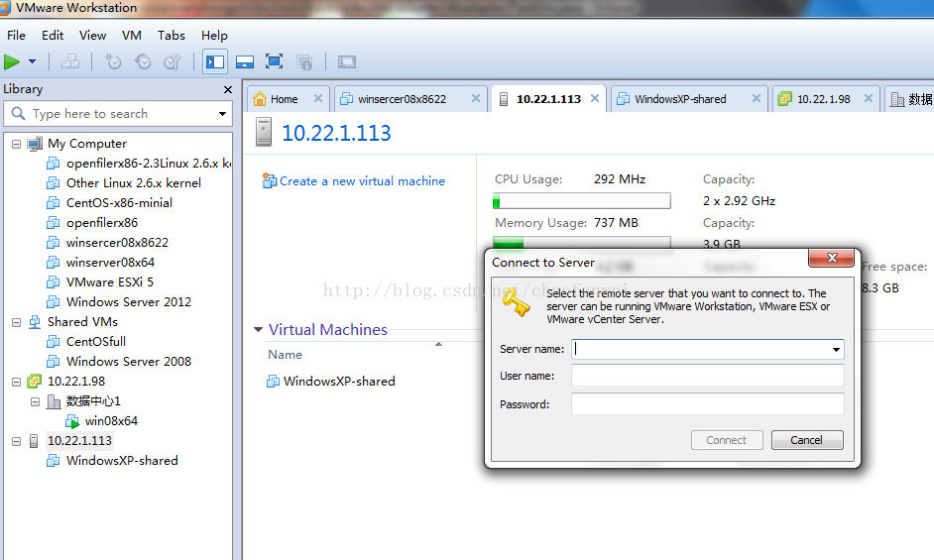Click the send Ctrl+Alt+Del toolbar icon
934x560 pixels.
[70, 61]
